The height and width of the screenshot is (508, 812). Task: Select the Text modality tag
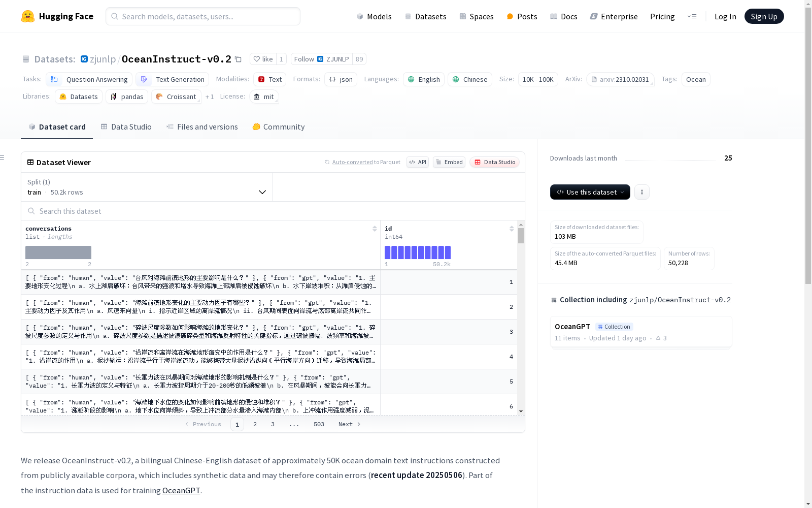click(x=269, y=79)
